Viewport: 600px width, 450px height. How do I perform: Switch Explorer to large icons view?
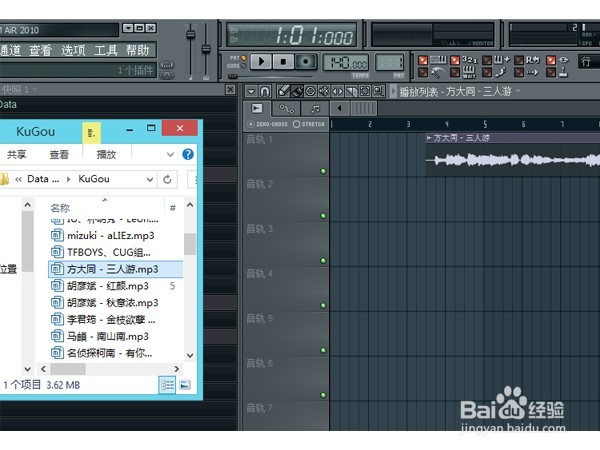click(185, 385)
